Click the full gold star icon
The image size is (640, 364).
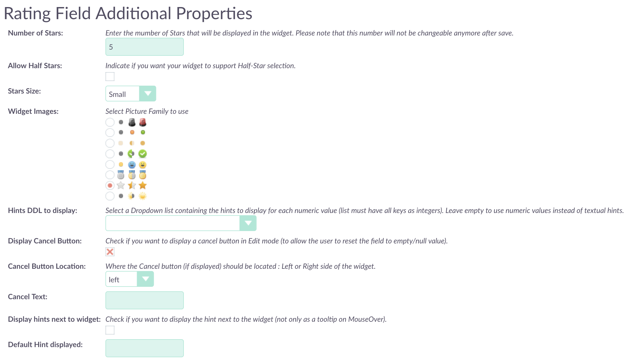click(x=143, y=185)
